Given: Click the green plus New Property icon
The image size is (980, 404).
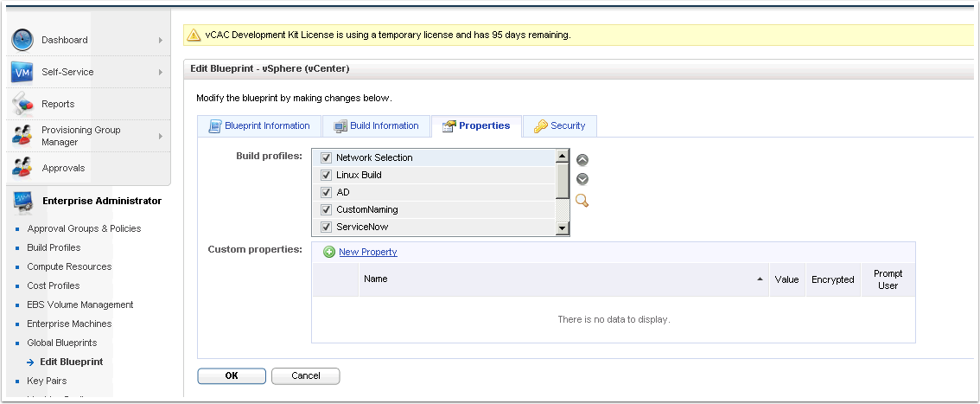Looking at the screenshot, I should (329, 252).
